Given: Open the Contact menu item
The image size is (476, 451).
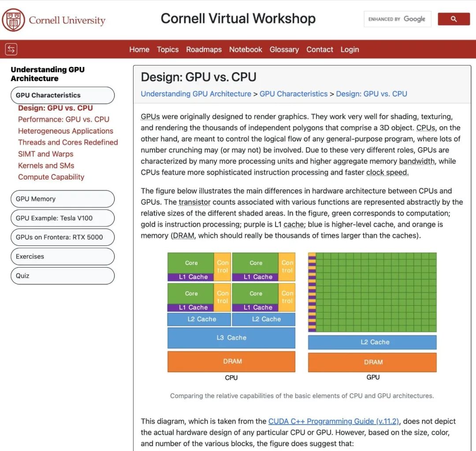Looking at the screenshot, I should pyautogui.click(x=320, y=49).
